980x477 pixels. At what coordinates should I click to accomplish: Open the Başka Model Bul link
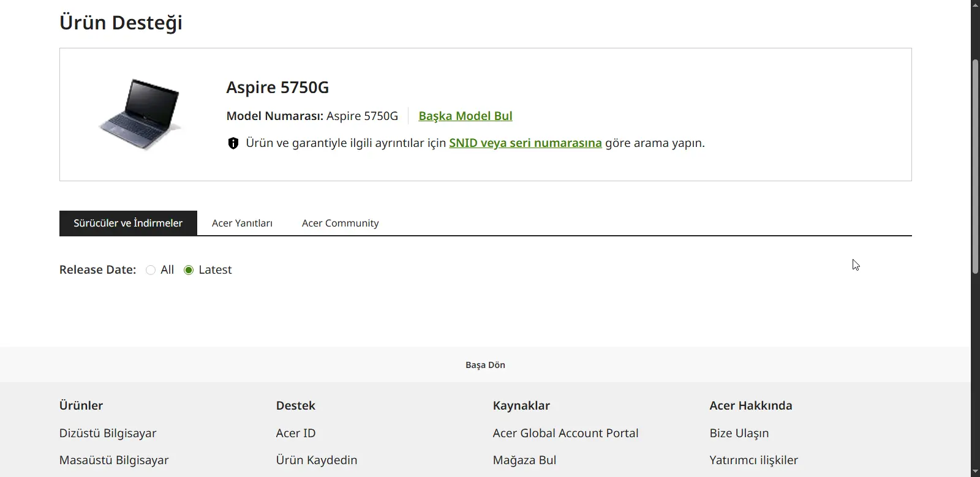[466, 116]
